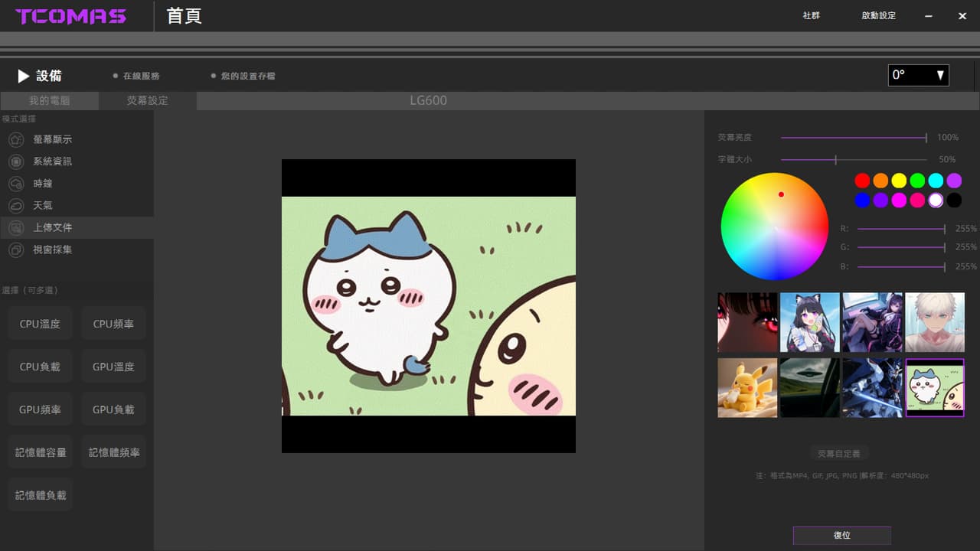980x551 pixels.
Task: Open the 您的設置存檔 section
Action: (x=248, y=76)
